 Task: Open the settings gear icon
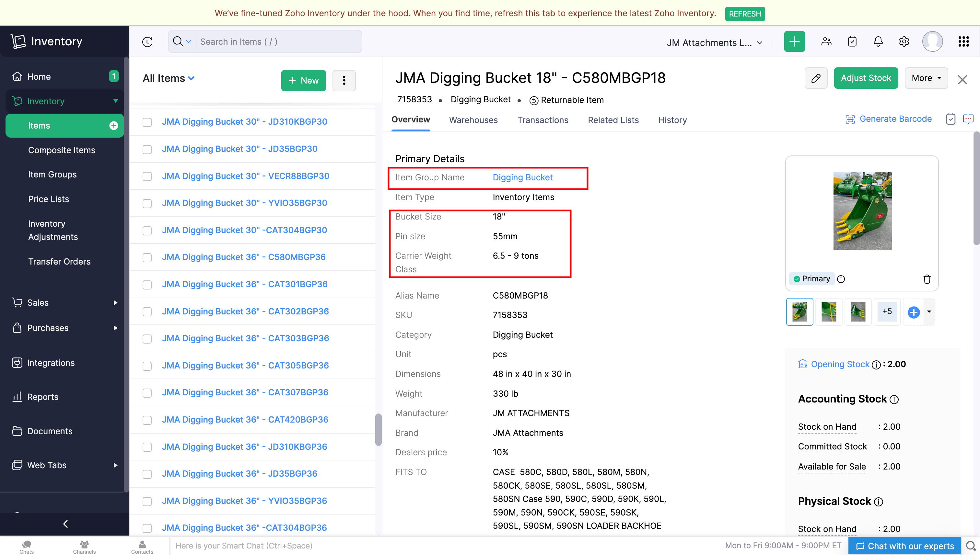tap(904, 41)
